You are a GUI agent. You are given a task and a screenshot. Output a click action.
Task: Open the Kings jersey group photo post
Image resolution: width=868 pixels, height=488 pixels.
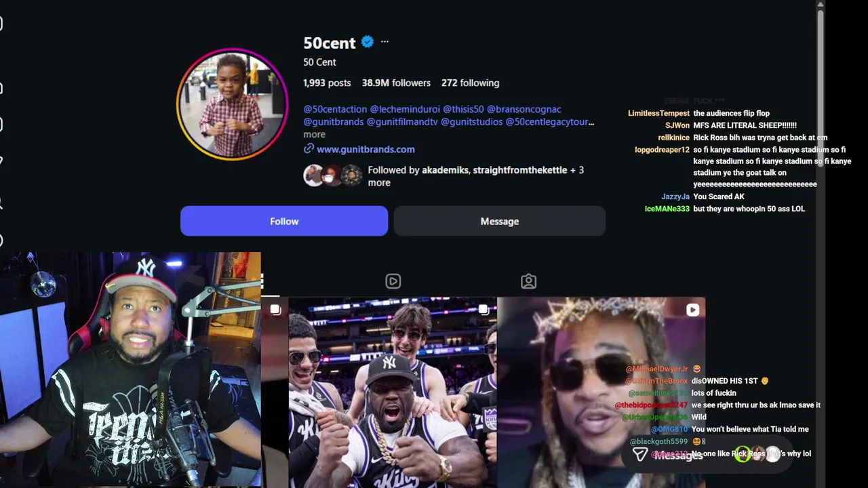click(x=393, y=392)
